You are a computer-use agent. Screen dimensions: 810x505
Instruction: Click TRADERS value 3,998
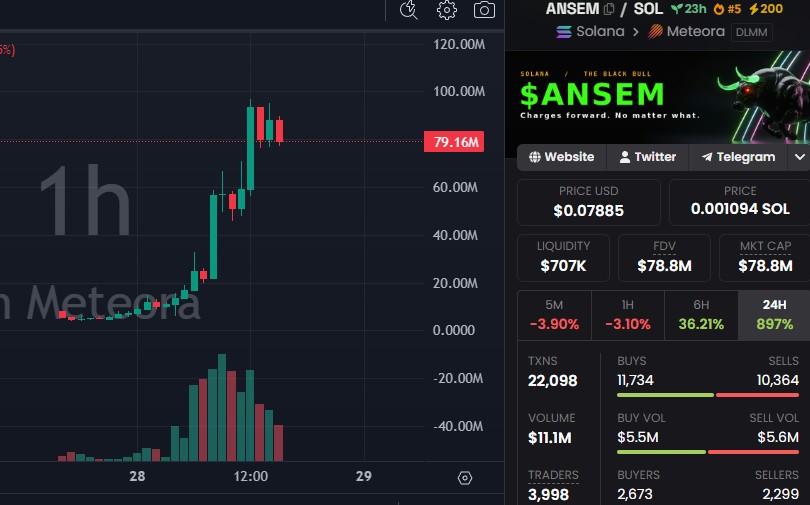[548, 495]
